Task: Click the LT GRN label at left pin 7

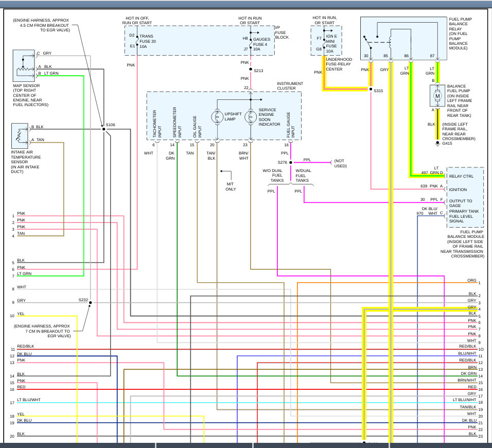Action: pos(24,274)
